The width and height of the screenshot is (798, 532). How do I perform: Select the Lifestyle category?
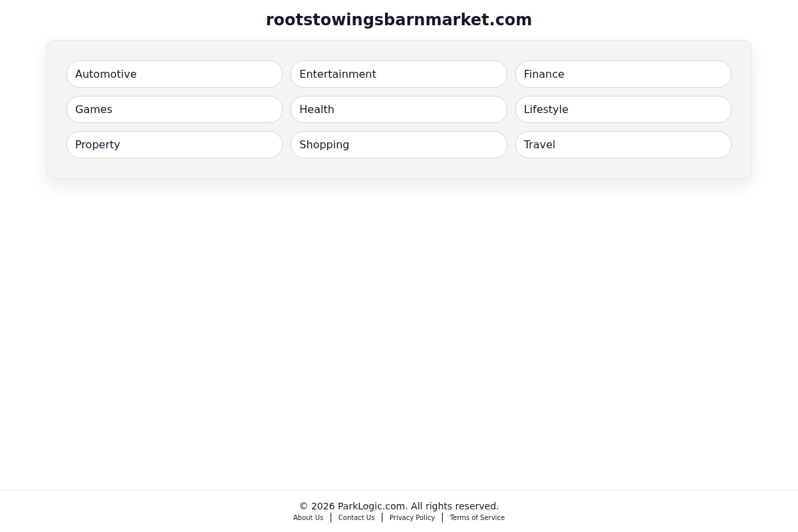623,109
